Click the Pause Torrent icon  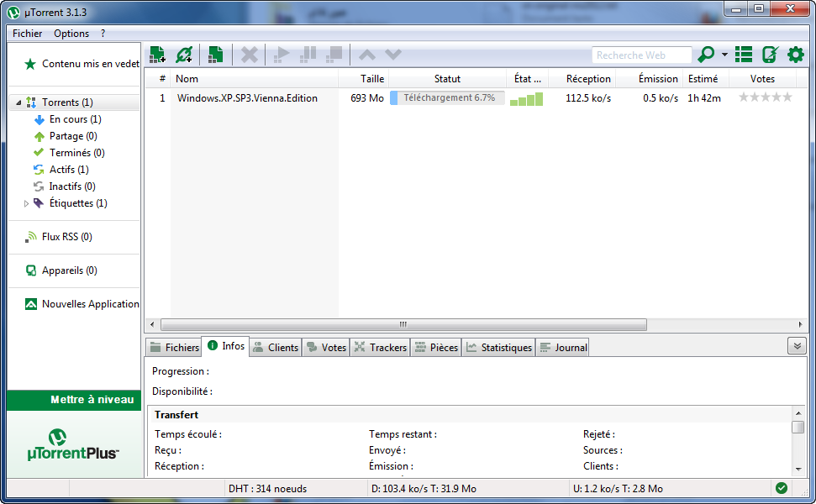(x=308, y=55)
